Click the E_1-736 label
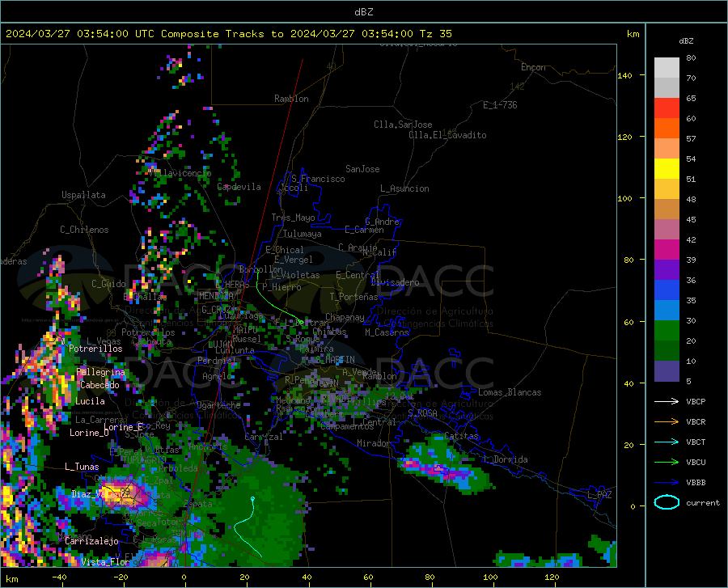The height and width of the screenshot is (588, 728). click(500, 105)
